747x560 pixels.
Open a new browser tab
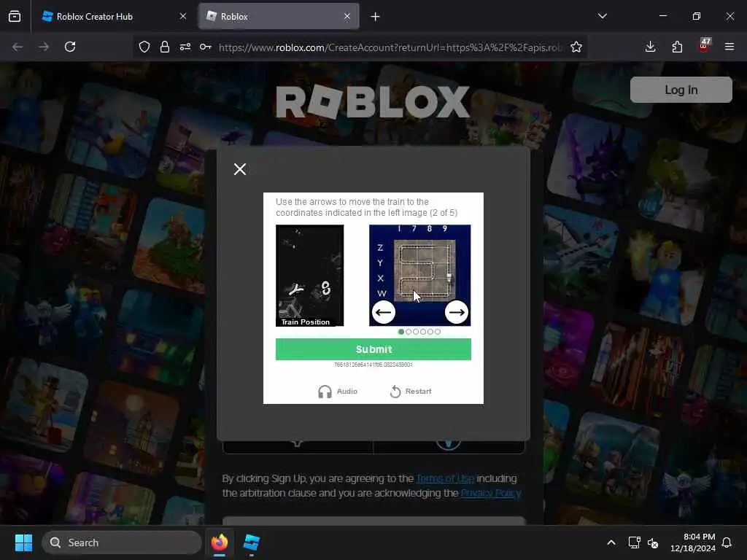pyautogui.click(x=376, y=17)
